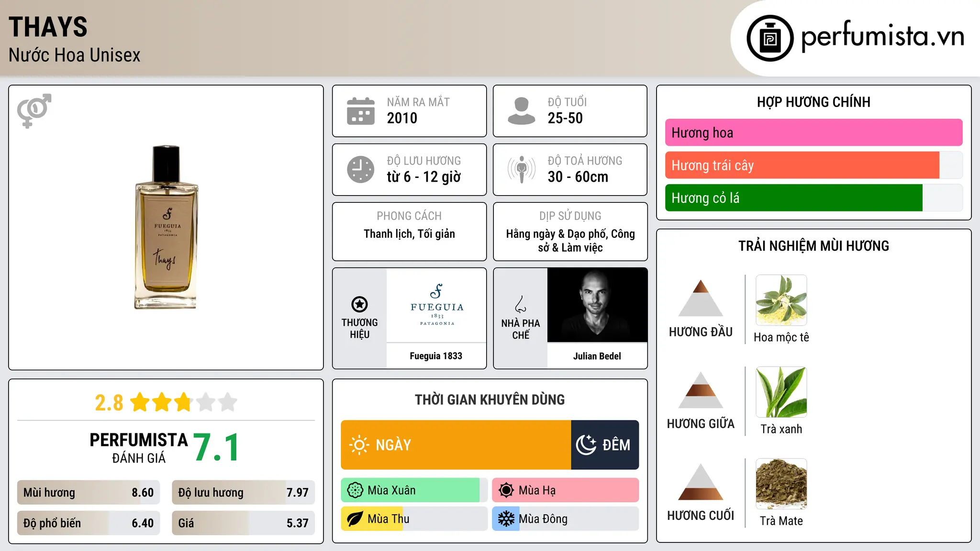The width and height of the screenshot is (980, 551).
Task: Select the Trà xanh note image
Action: pyautogui.click(x=781, y=392)
